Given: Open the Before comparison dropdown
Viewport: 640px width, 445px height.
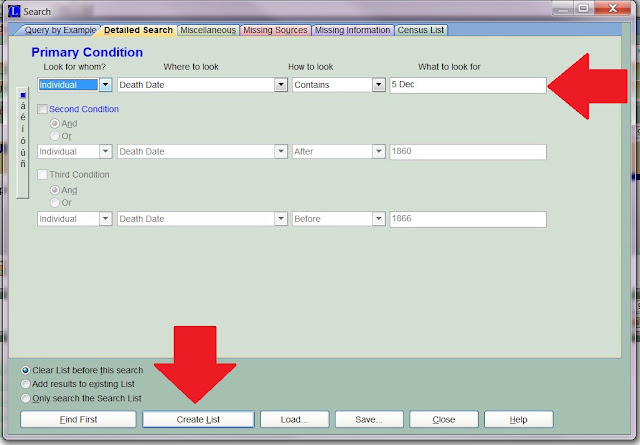Looking at the screenshot, I should pyautogui.click(x=379, y=218).
